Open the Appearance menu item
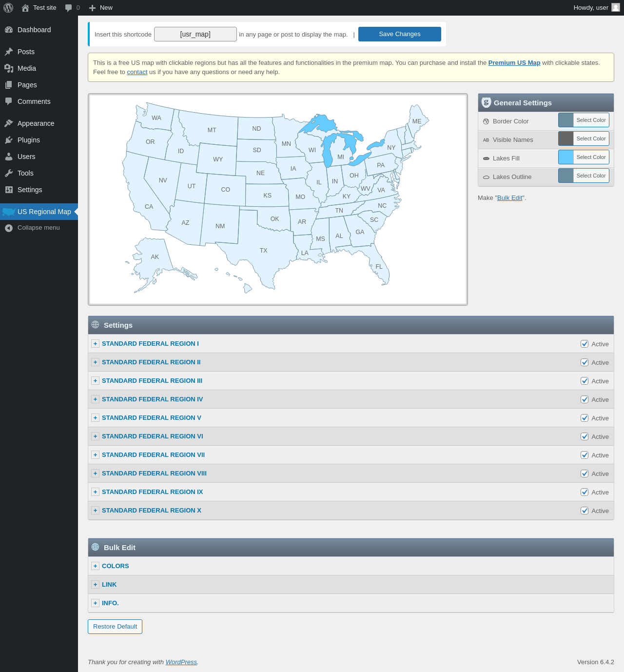The width and height of the screenshot is (624, 672). pos(39,123)
